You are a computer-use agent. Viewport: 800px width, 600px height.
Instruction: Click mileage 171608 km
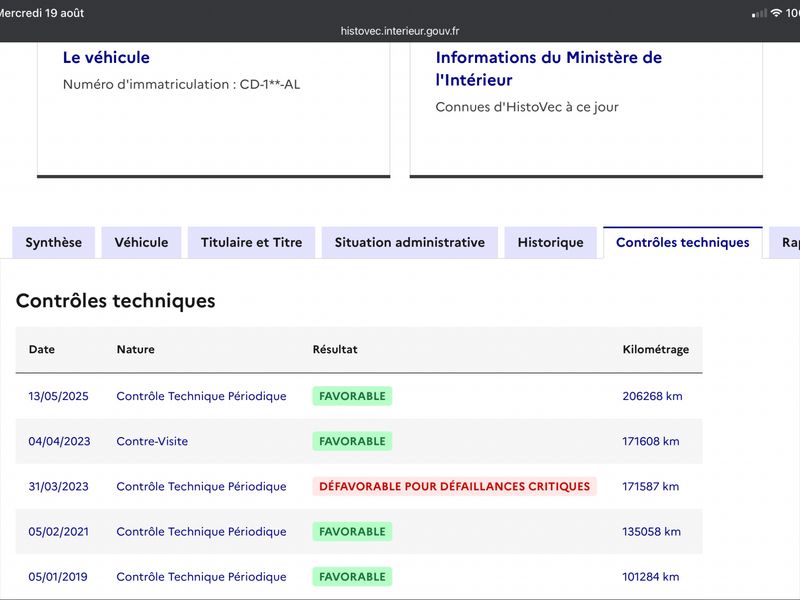pos(651,441)
